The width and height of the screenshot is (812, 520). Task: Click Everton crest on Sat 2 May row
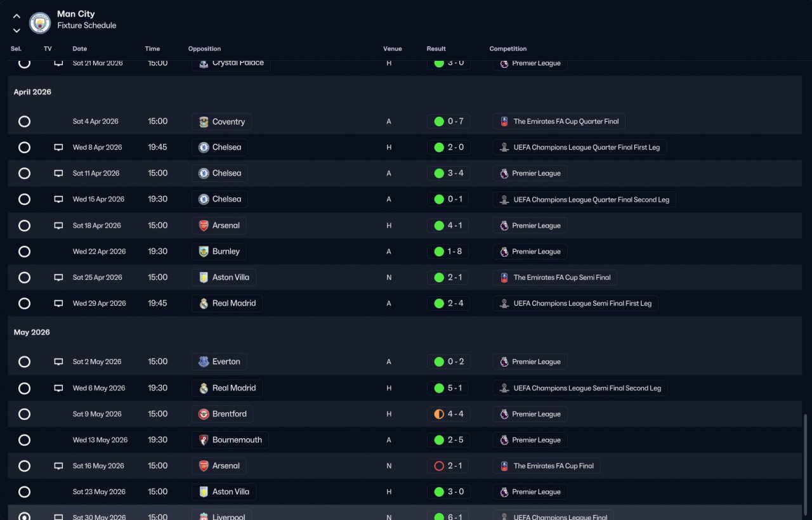(x=204, y=361)
